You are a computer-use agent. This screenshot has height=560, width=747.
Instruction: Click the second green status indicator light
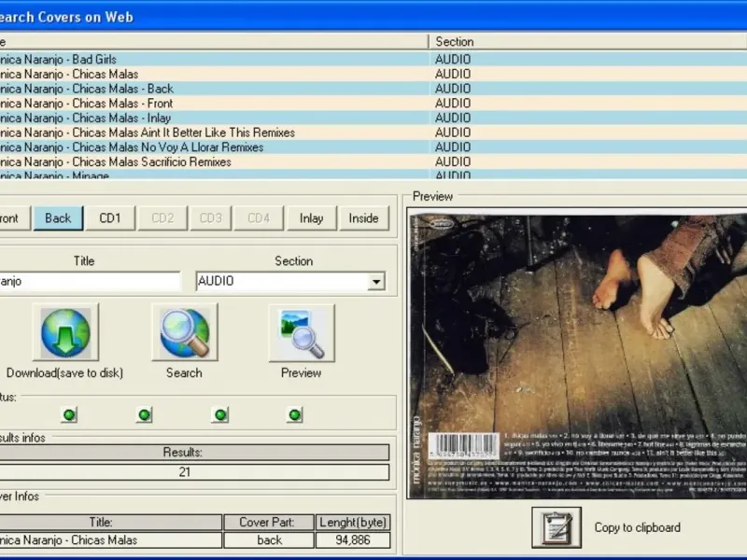pyautogui.click(x=144, y=414)
